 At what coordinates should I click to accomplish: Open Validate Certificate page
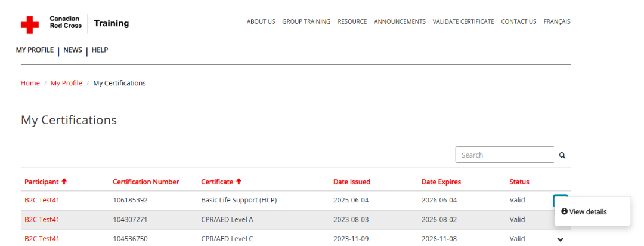point(463,21)
